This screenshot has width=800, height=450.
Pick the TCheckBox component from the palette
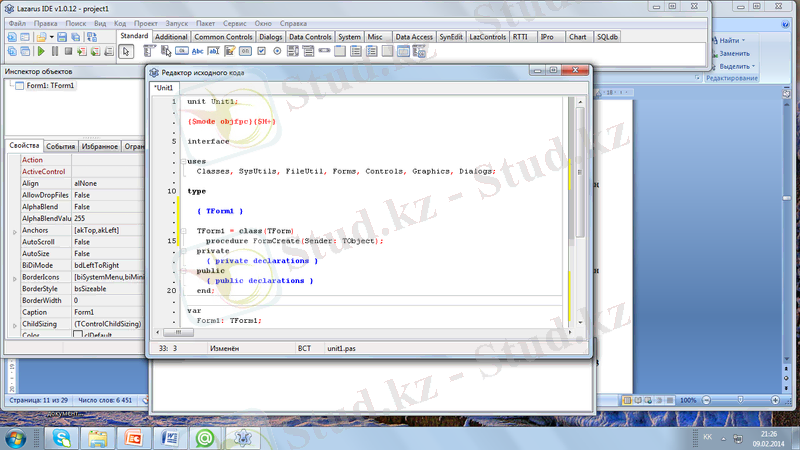260,52
